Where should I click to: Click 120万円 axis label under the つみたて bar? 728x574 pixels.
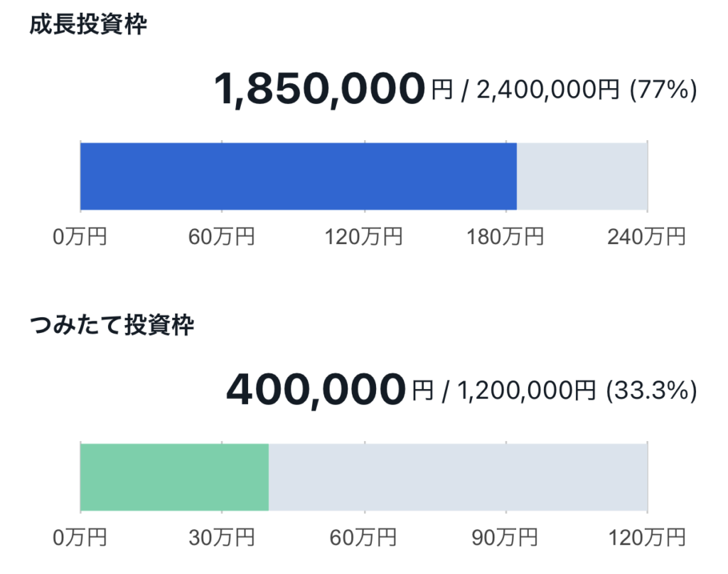pyautogui.click(x=646, y=537)
